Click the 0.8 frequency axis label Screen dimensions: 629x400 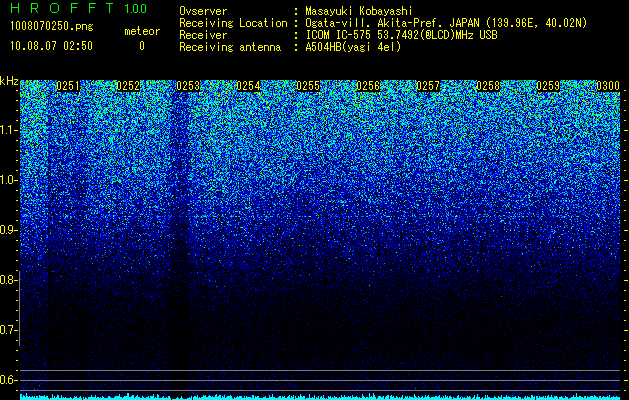(x=9, y=280)
